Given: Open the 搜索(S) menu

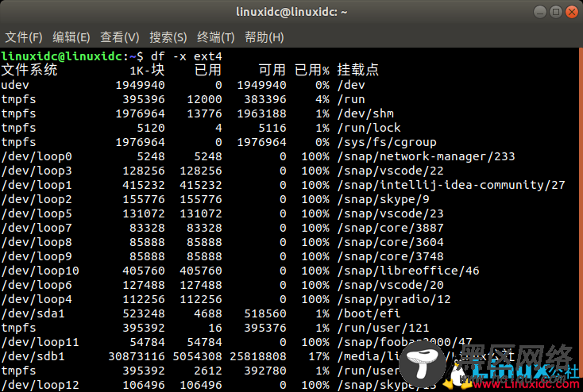Looking at the screenshot, I should 168,37.
